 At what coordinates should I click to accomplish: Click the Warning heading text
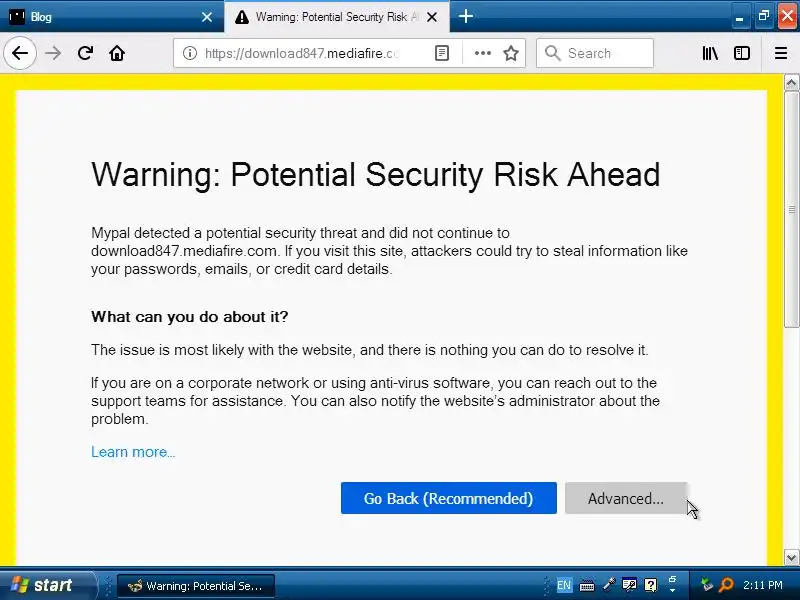pyautogui.click(x=376, y=175)
